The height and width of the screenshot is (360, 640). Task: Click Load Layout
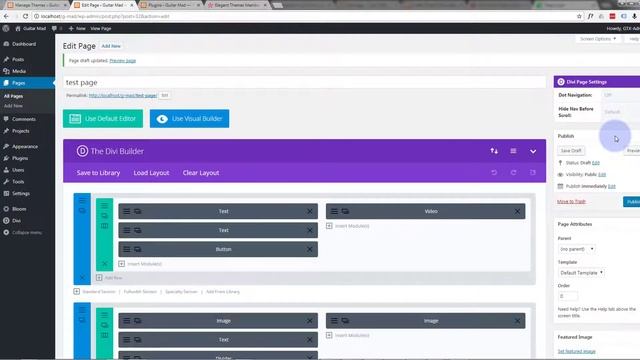(x=151, y=173)
